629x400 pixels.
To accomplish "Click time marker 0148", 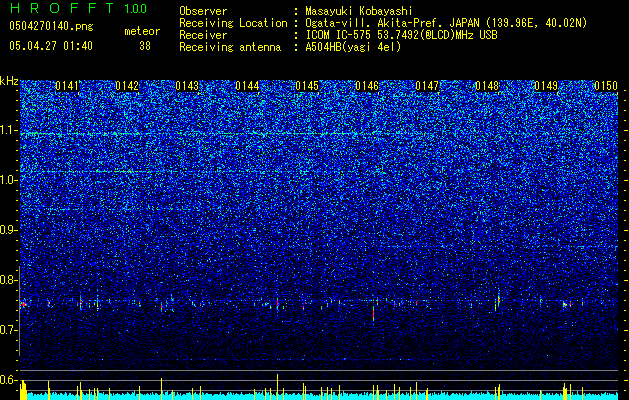I will pyautogui.click(x=487, y=86).
